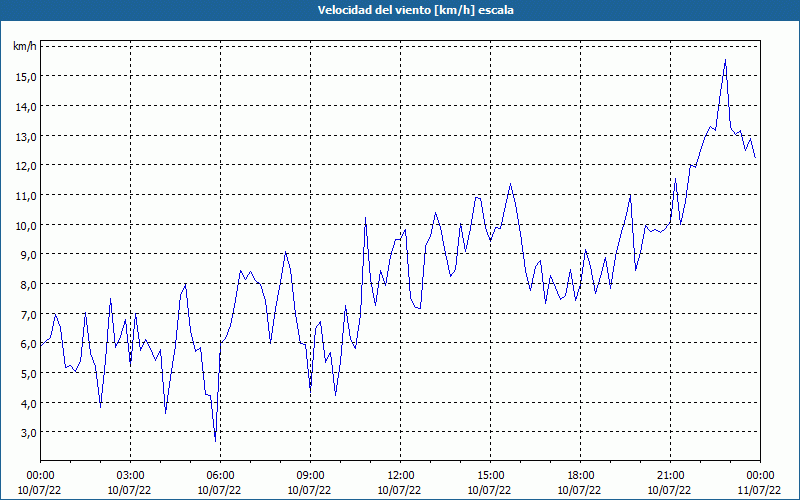Click the 11,0 y-axis label
Image resolution: width=800 pixels, height=500 pixels.
26,195
